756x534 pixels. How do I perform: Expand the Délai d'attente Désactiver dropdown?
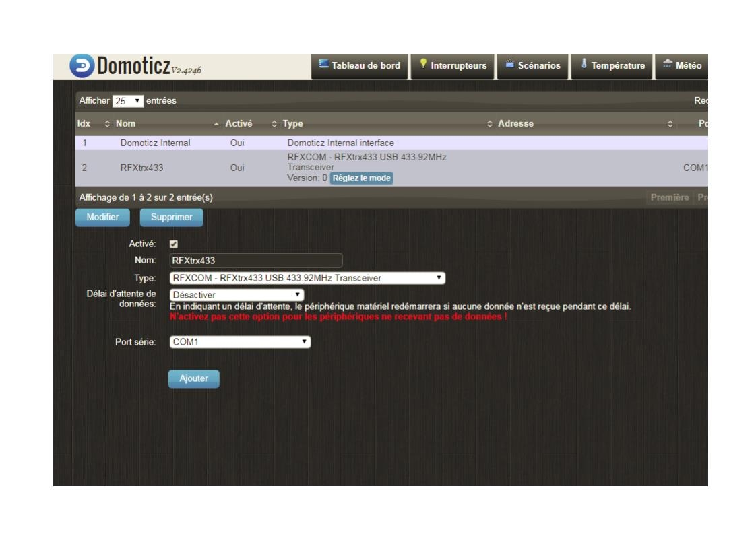(x=237, y=294)
